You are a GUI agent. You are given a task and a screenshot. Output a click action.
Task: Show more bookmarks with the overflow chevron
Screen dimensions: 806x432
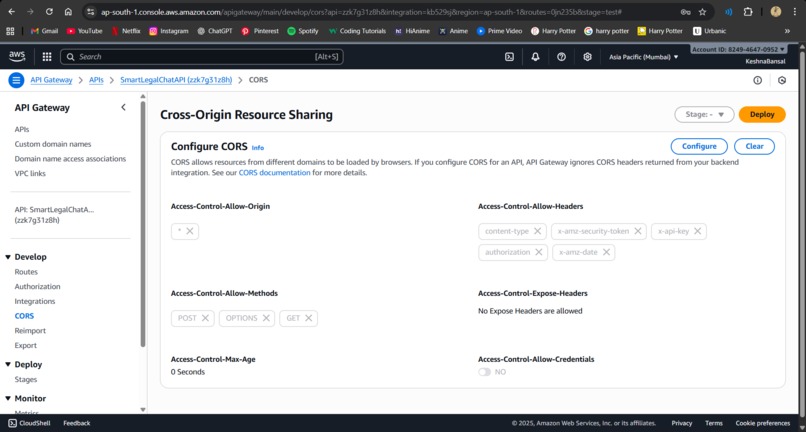(x=787, y=31)
